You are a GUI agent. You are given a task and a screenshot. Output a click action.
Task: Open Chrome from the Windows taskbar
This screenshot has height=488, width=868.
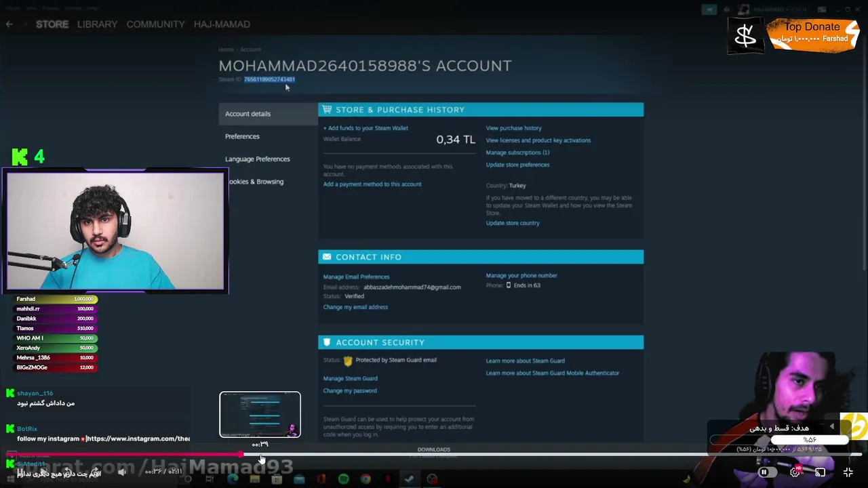[366, 479]
